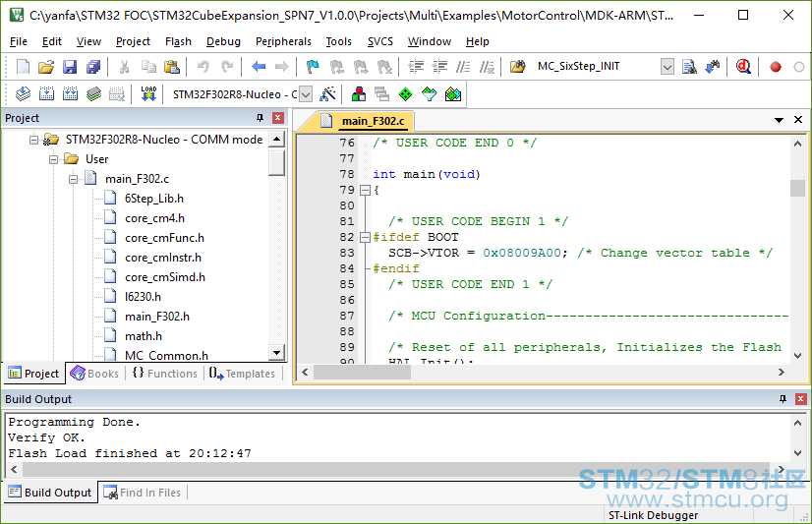Select core_cm4.h in the project tree
Image resolution: width=812 pixels, height=524 pixels.
155,218
